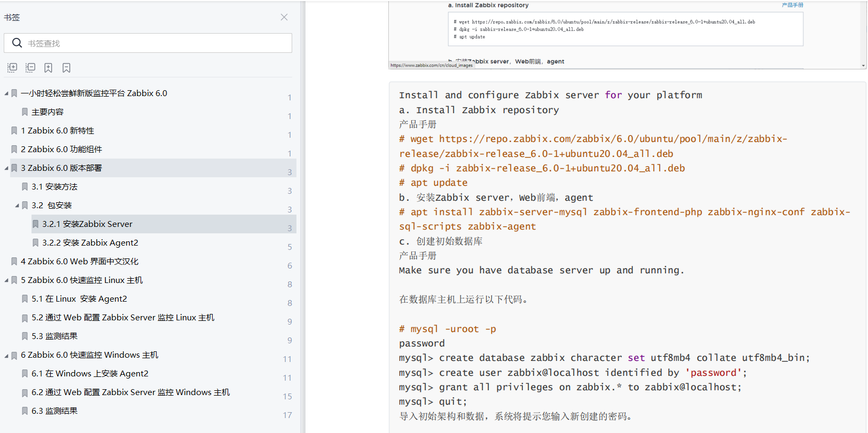Open bookmark 3.2.2 安装 Zabbix Agent2
Screen dimensions: 868x433
[90, 242]
